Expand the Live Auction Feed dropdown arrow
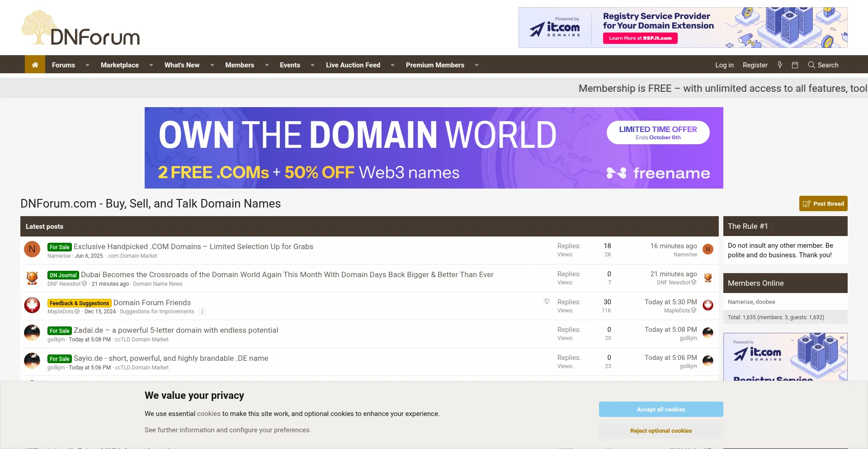 tap(392, 65)
